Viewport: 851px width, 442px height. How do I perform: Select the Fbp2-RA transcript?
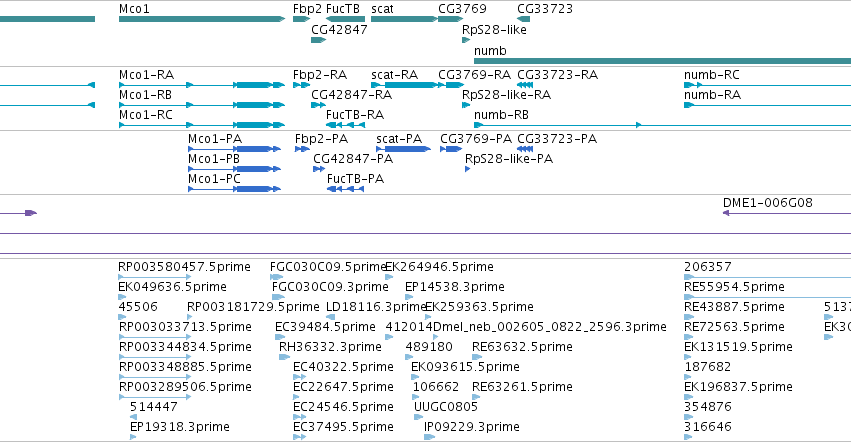(x=301, y=85)
